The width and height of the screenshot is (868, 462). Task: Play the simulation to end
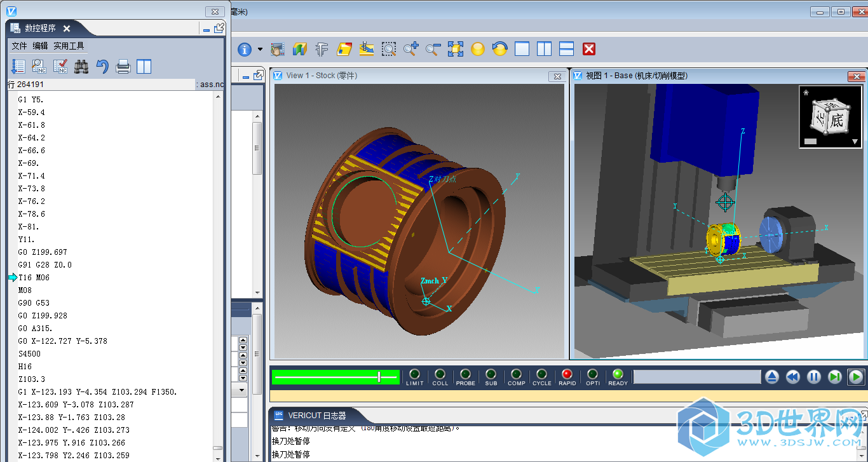(x=856, y=377)
